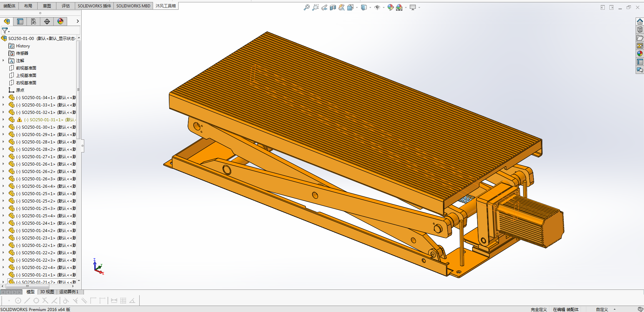Open the Edit Appearance icon
This screenshot has width=644, height=312.
coord(390,7)
